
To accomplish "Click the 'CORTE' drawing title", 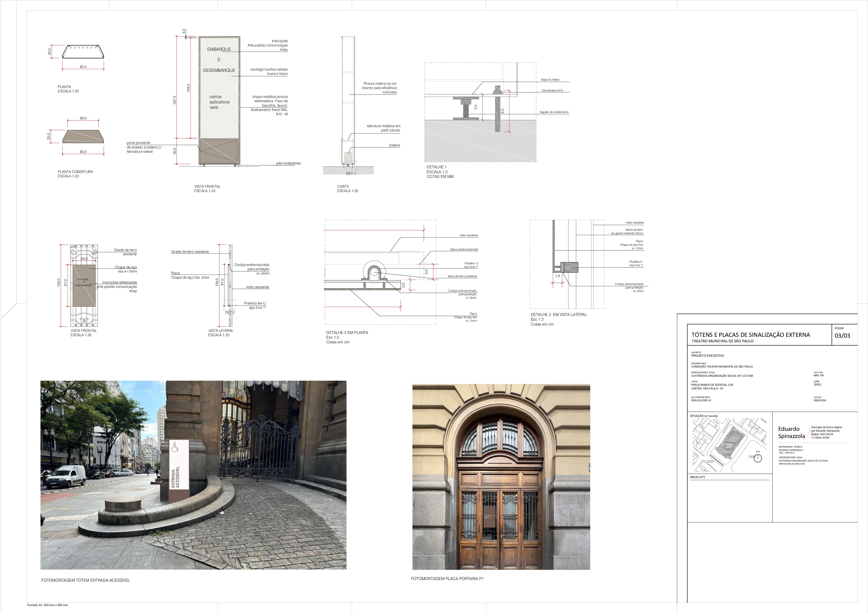I will click(343, 186).
